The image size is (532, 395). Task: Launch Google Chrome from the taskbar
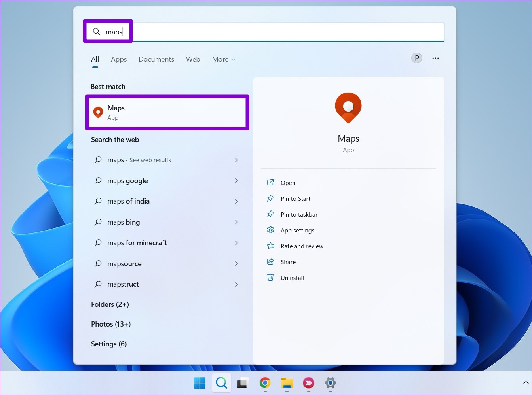(265, 383)
